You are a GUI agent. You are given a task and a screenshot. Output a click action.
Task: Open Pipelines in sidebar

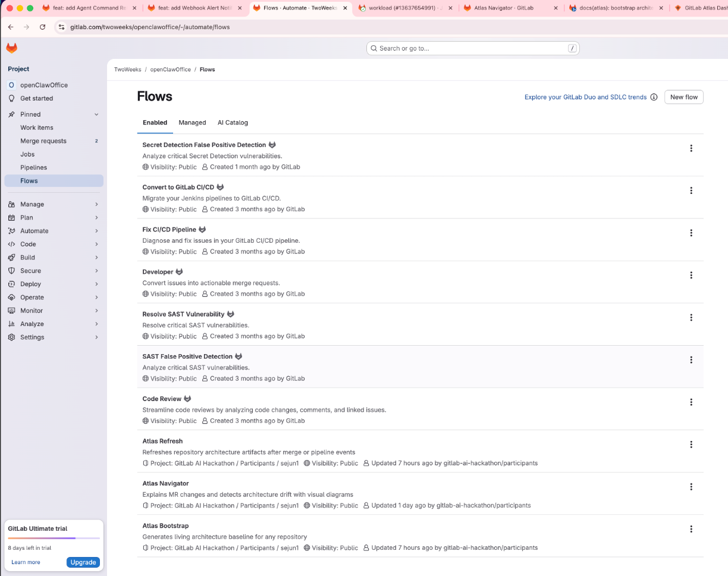click(x=54, y=167)
